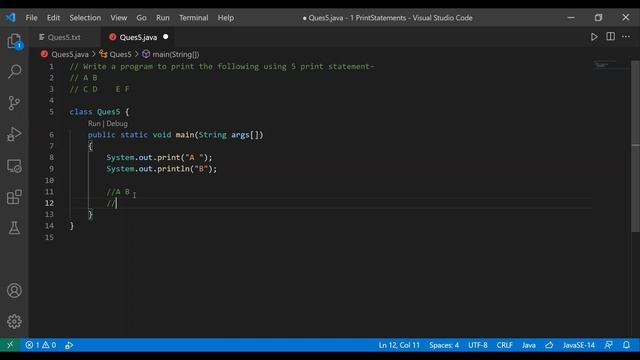Open the Explorer view in the activity bar
This screenshot has width=640, height=360.
(14, 41)
